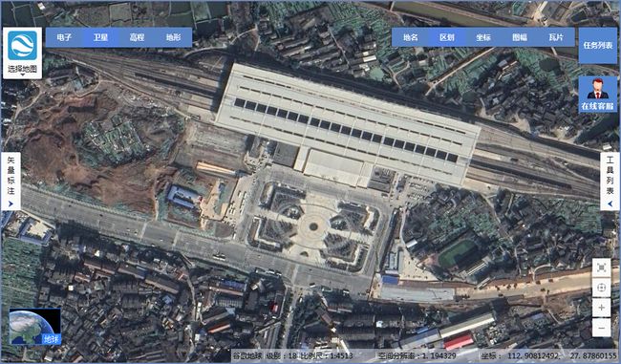This screenshot has height=364, width=621.
Task: Open the 区划 option
Action: 447,37
